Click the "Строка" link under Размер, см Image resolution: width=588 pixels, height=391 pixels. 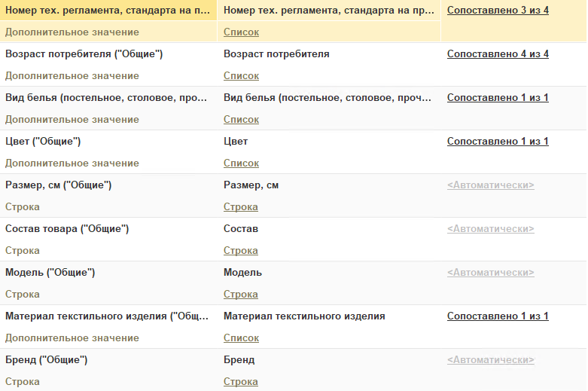pos(241,207)
